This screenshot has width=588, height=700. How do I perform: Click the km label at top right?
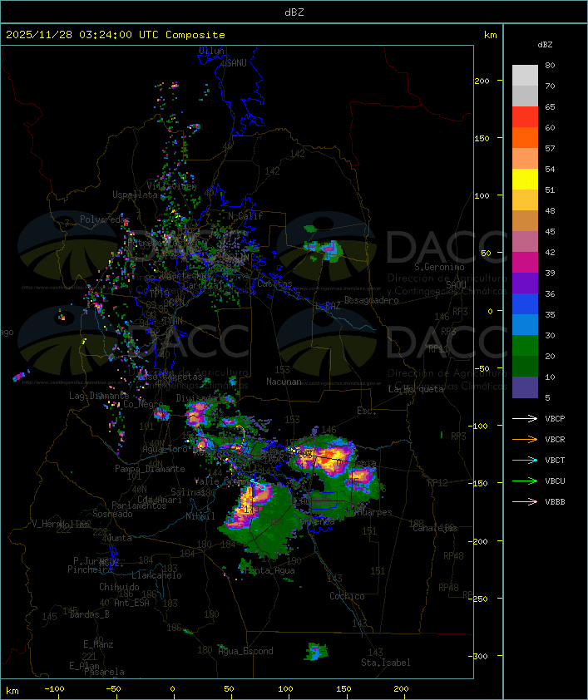point(490,35)
